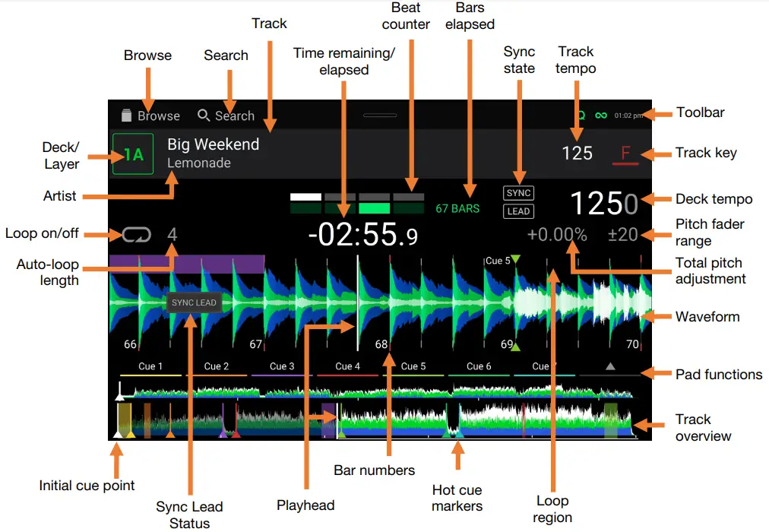The height and width of the screenshot is (532, 769).
Task: Click the Browse crate icon
Action: click(127, 116)
